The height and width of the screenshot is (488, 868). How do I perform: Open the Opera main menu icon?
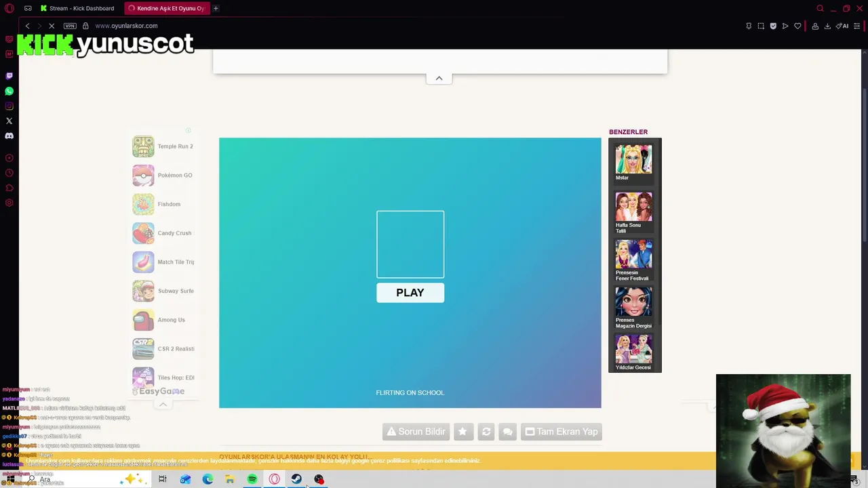pos(9,8)
